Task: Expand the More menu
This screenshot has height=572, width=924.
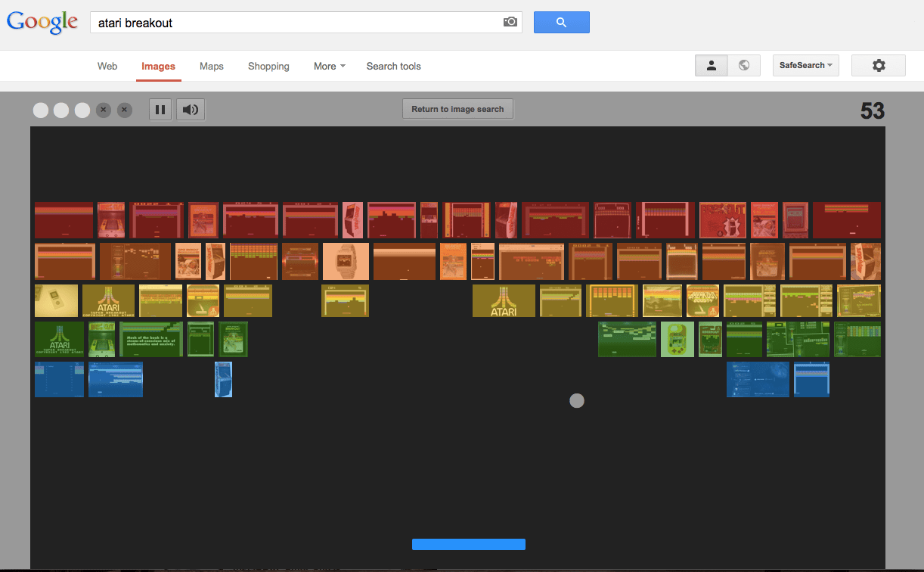Action: [x=329, y=67]
